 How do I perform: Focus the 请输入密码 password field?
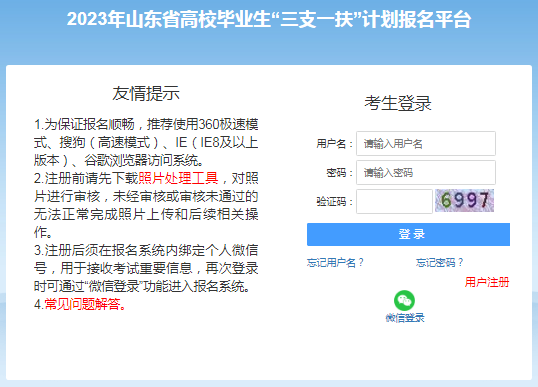pos(426,173)
